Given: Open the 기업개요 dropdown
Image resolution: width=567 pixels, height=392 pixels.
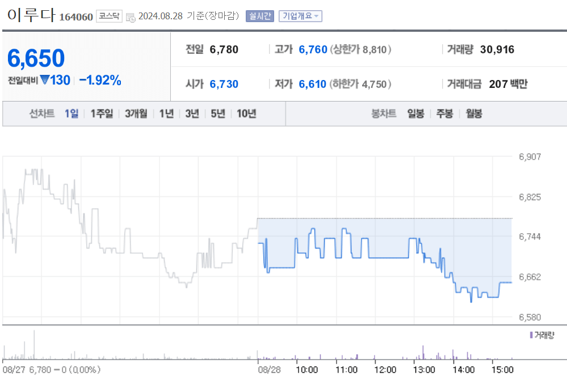Looking at the screenshot, I should (300, 16).
